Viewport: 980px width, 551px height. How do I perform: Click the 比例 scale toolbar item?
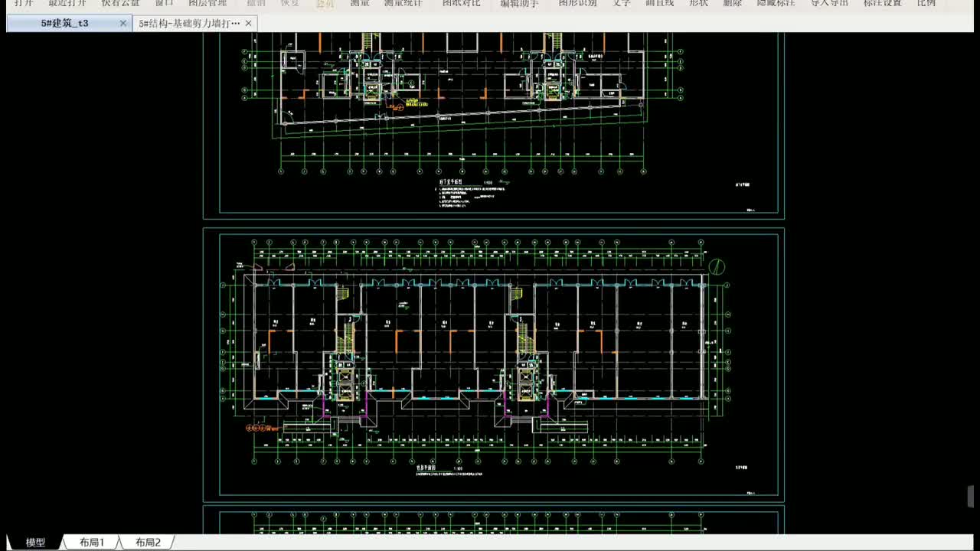point(926,3)
